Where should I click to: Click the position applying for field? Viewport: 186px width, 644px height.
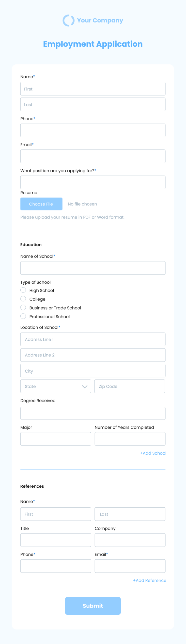pyautogui.click(x=93, y=182)
